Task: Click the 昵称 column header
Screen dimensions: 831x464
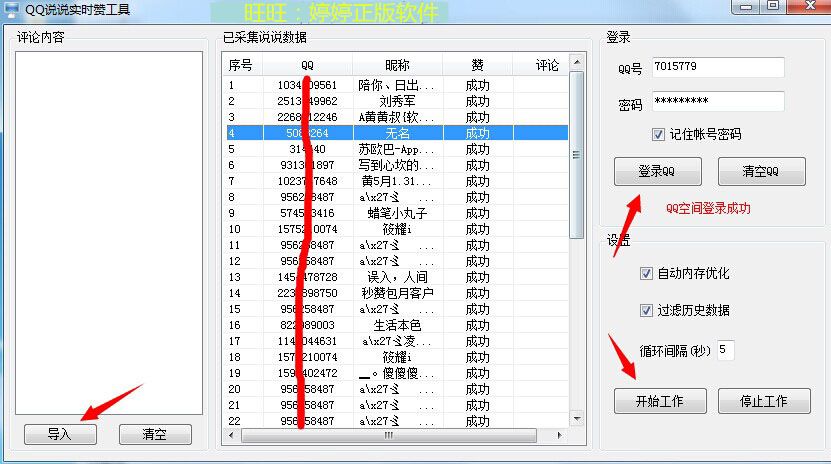Action: (396, 65)
